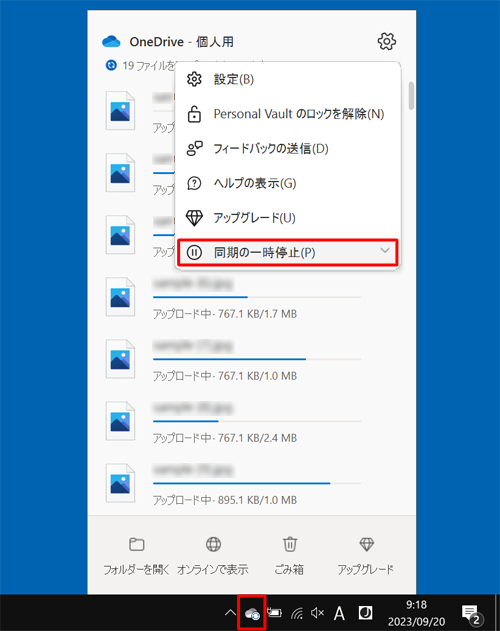Choose フィードバックの送信(D) menu entry
Viewport: 500px width, 631px height.
pos(288,148)
